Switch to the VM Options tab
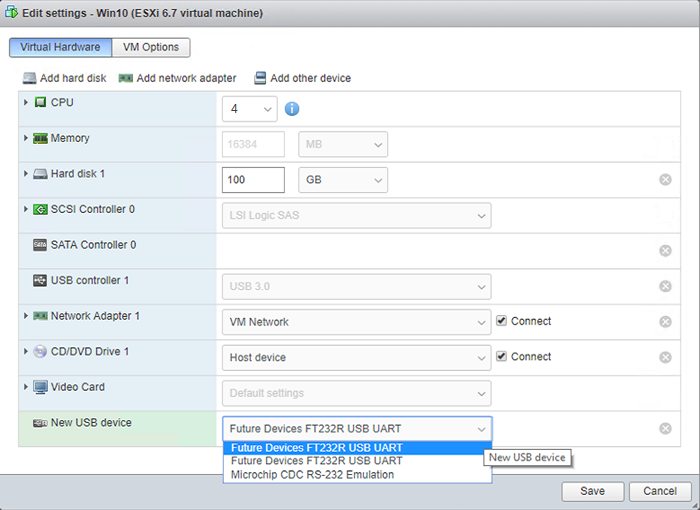 coord(150,47)
